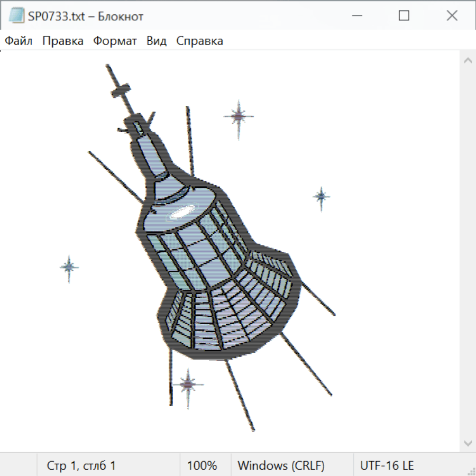Maximize the Блокнот window
Screen dimensions: 476x476
[404, 16]
